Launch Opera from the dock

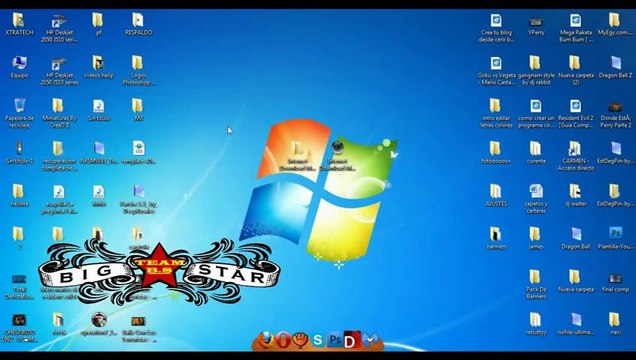coord(283,340)
